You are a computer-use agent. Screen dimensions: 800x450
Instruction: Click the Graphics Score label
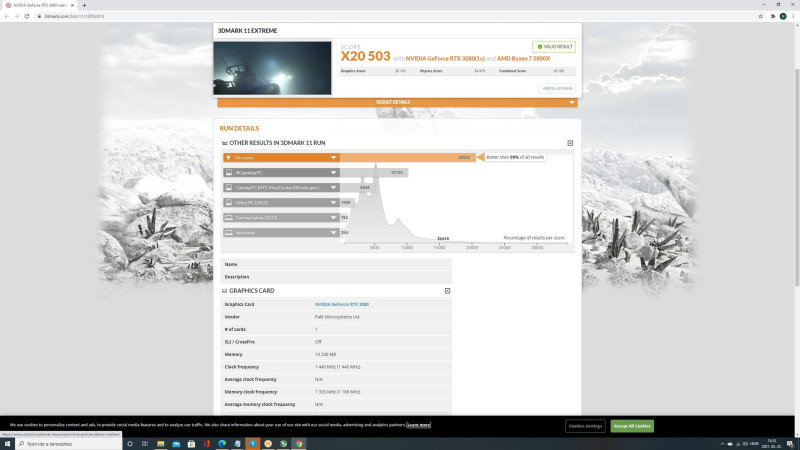coord(353,71)
